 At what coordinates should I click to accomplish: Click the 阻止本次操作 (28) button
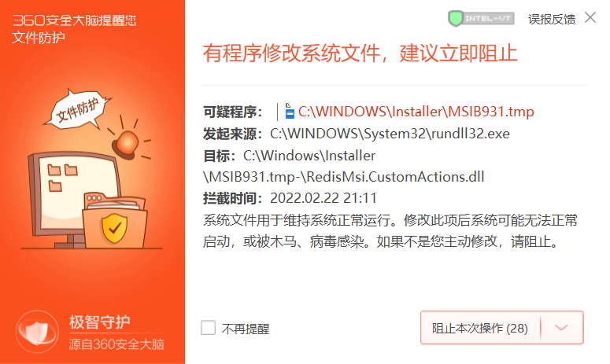point(480,329)
